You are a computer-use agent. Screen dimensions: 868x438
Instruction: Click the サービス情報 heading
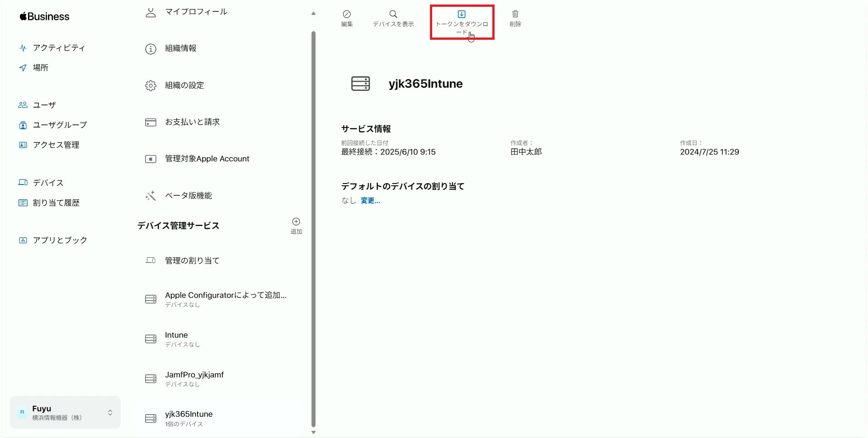[x=366, y=129]
